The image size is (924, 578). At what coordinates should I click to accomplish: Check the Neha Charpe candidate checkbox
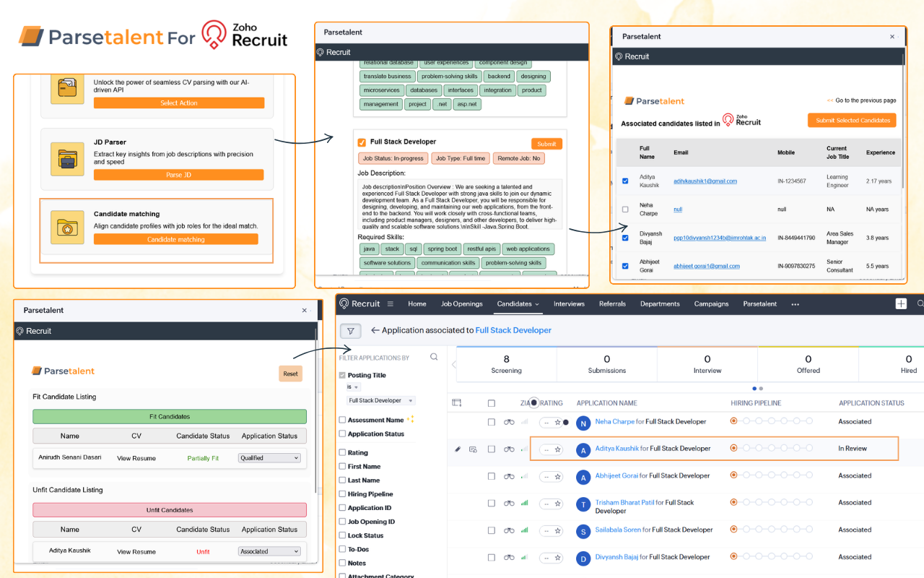pyautogui.click(x=625, y=209)
